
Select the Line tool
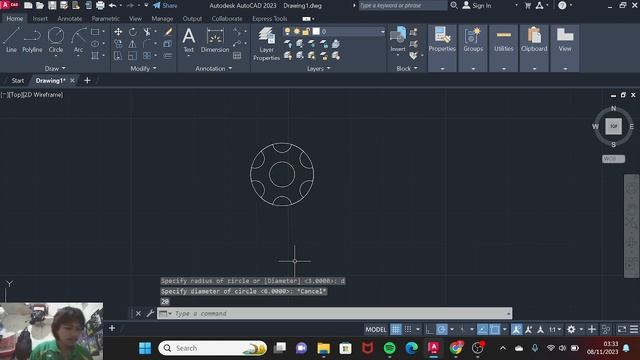11,40
